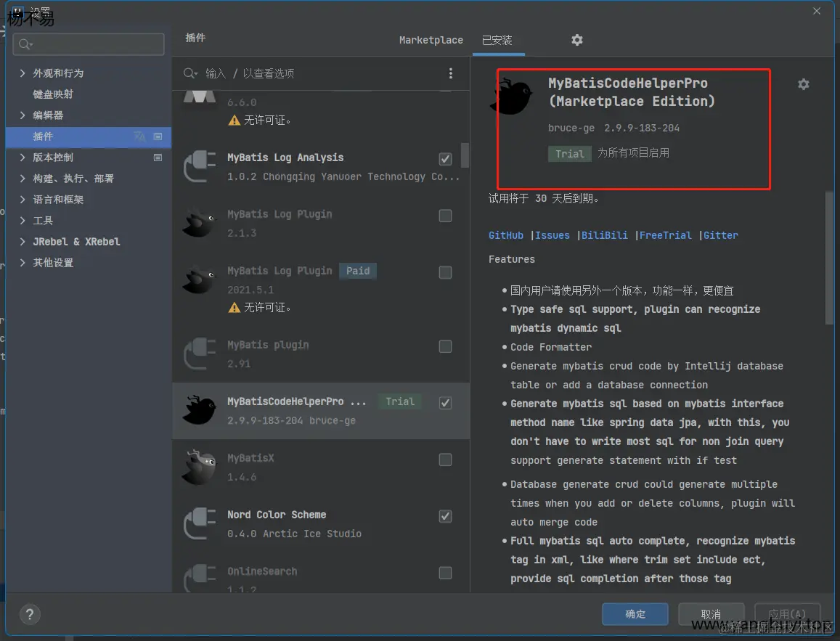Screen dimensions: 840x641
Task: Disable MyBatis Log Analysis plugin checkbox
Action: point(445,159)
